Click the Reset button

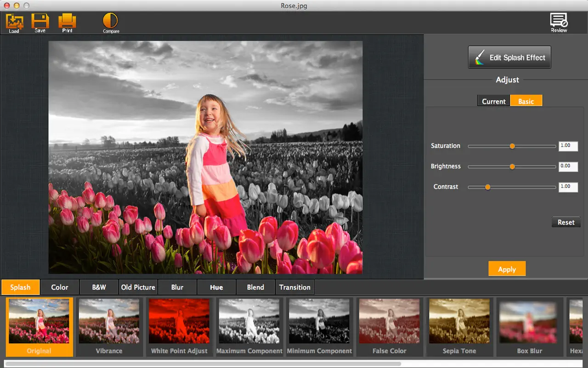[565, 222]
